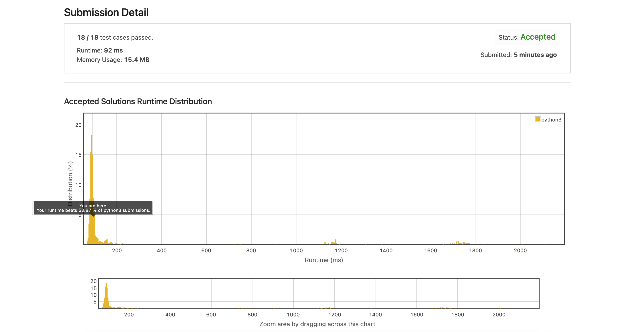The width and height of the screenshot is (644, 332).
Task: Click the python3 yellow legend swatch
Action: pyautogui.click(x=538, y=119)
